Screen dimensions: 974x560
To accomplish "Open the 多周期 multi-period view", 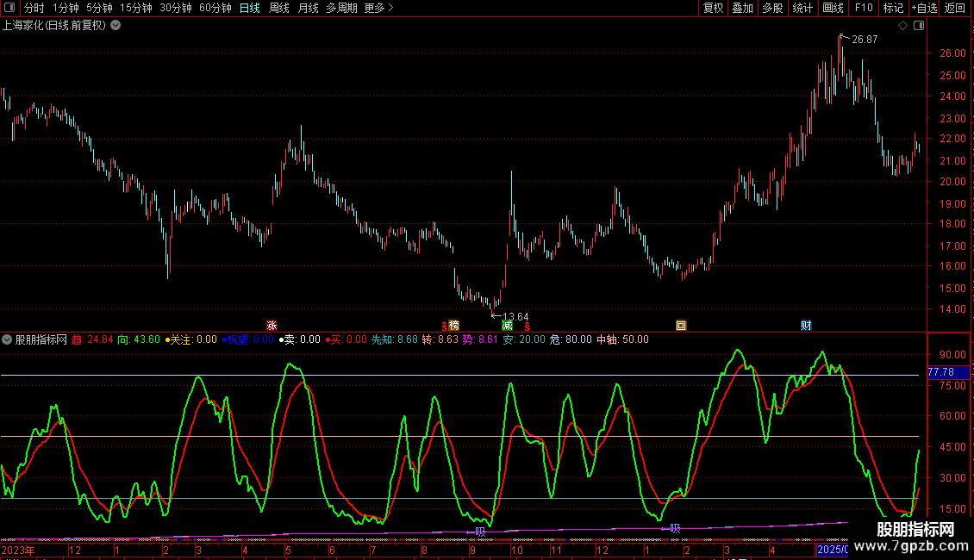I will [x=341, y=8].
